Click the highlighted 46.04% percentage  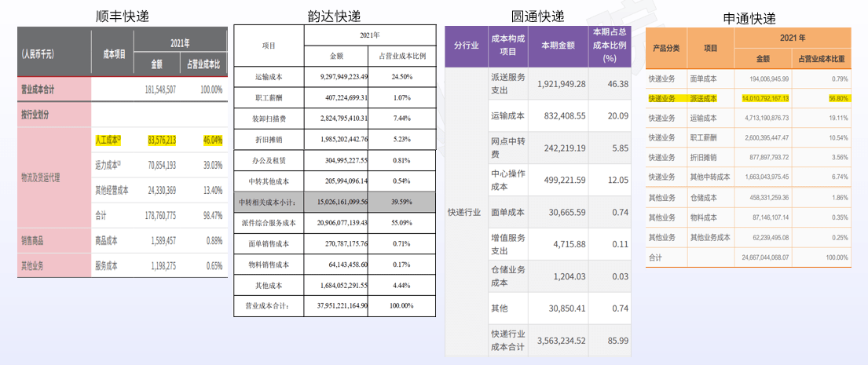213,141
